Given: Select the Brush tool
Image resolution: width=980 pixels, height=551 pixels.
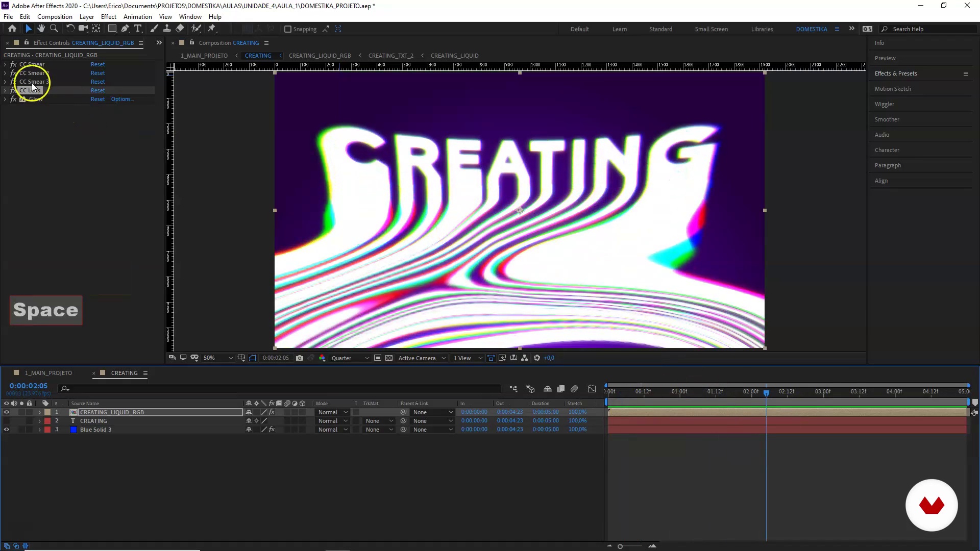Looking at the screenshot, I should click(154, 29).
